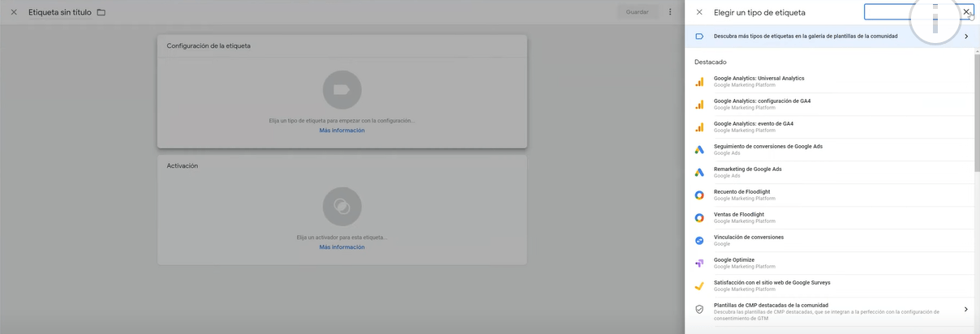This screenshot has width=980, height=334.
Task: Select the Floodlight counter icon
Action: click(699, 195)
